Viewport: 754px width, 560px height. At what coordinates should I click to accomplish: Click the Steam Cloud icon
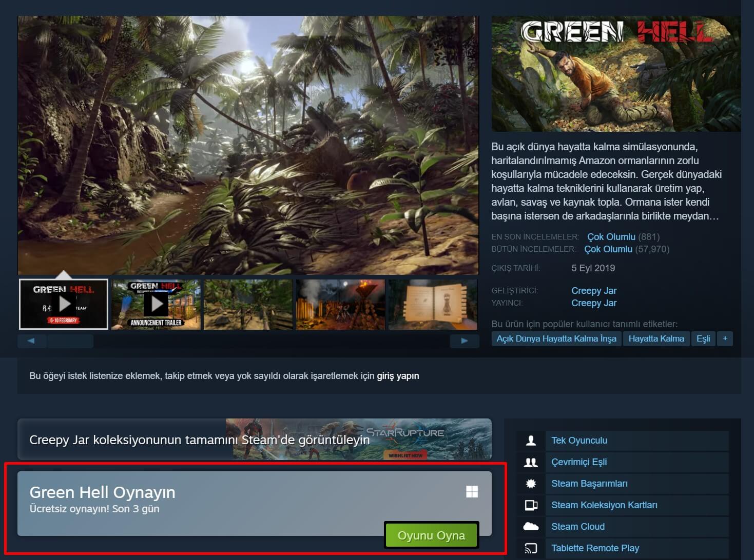[531, 527]
